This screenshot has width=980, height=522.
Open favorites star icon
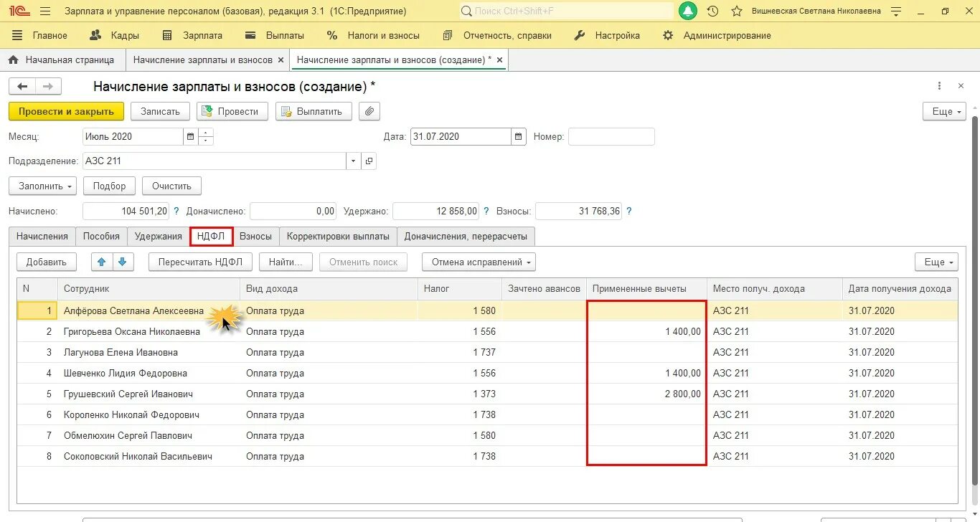coord(737,11)
